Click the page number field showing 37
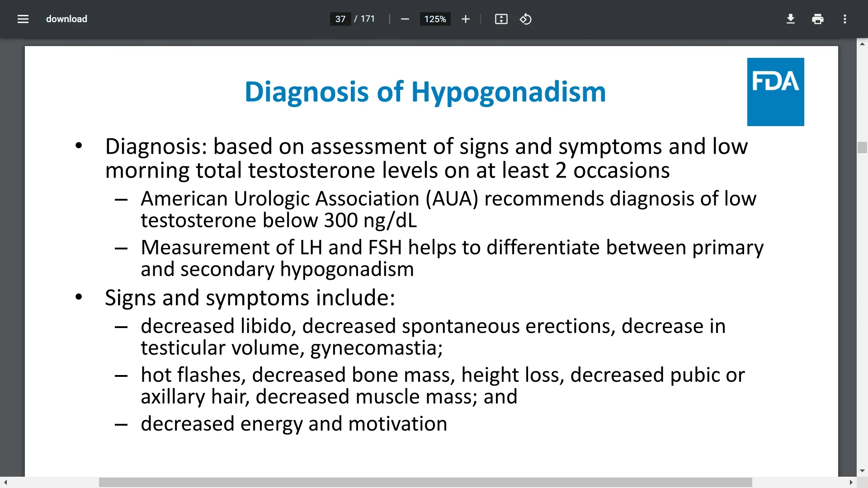The height and width of the screenshot is (488, 868). tap(340, 19)
